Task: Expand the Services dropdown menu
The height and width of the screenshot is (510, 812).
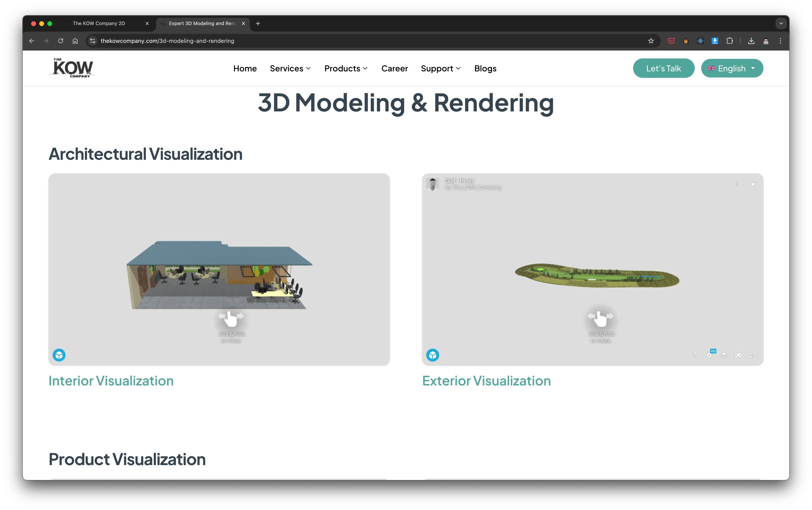Action: click(290, 69)
